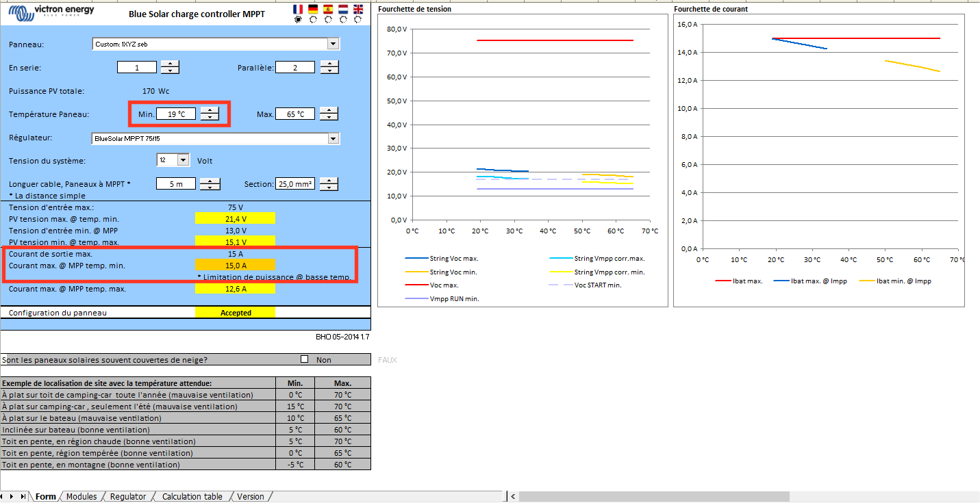Screen dimensions: 980x503
Task: Select the radio button under the British flag
Action: 358,20
